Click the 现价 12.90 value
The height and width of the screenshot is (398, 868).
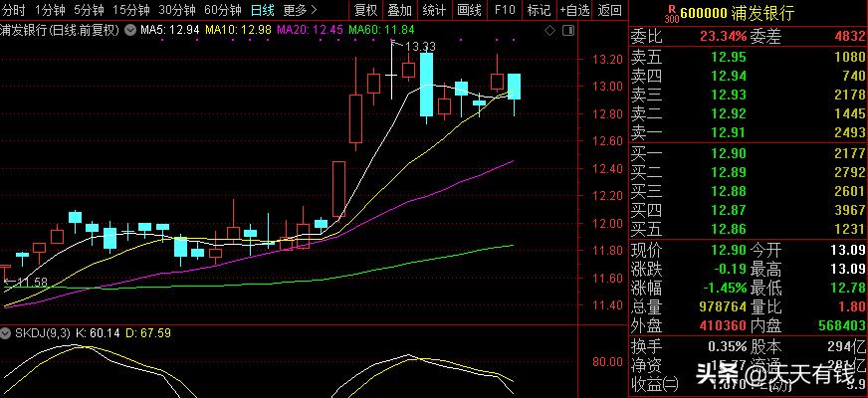point(729,250)
